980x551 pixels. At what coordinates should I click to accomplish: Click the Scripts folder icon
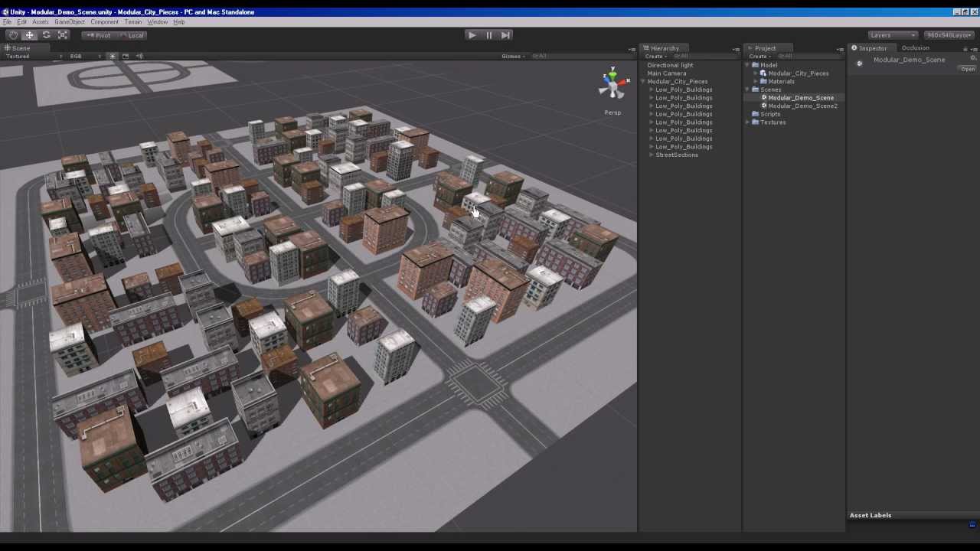pos(755,114)
